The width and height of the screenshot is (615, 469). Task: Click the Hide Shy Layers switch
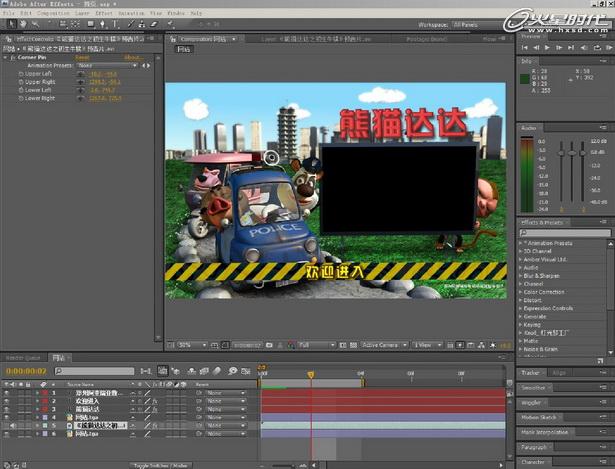tap(192, 371)
